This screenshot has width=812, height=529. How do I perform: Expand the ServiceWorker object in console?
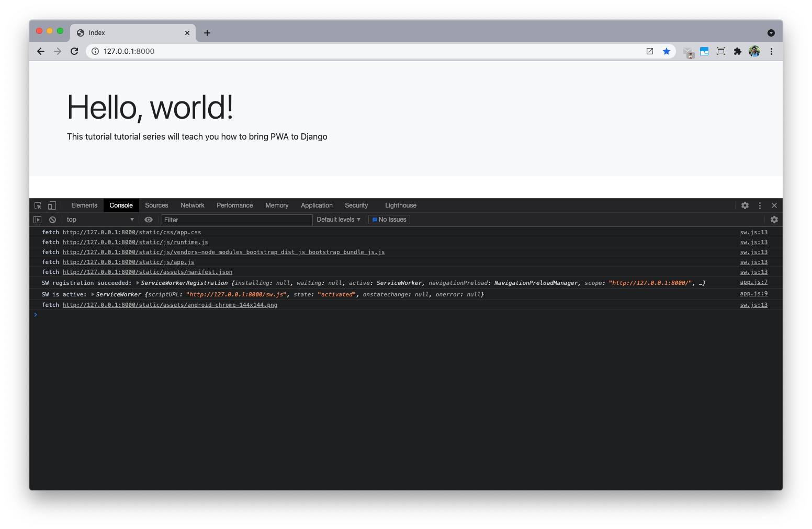point(93,294)
